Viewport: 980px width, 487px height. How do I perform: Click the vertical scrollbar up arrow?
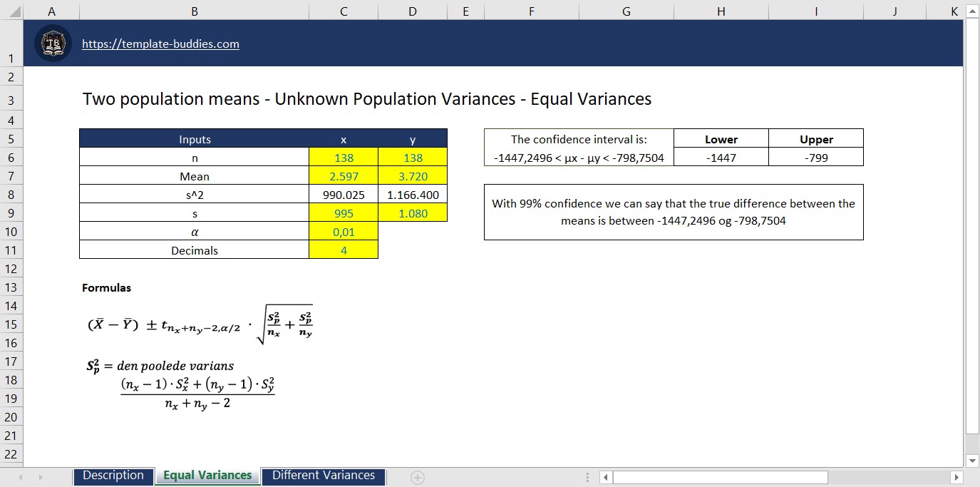(971, 10)
